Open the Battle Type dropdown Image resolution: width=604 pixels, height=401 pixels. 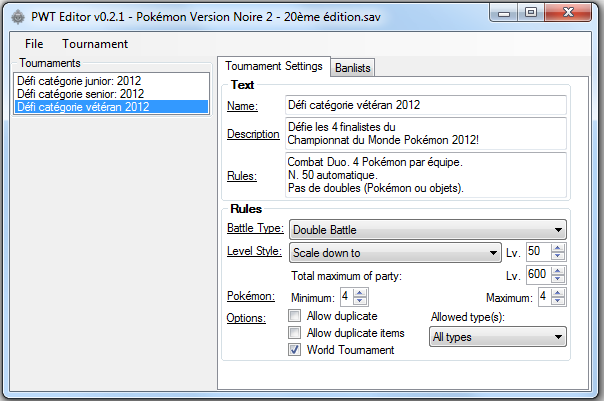pyautogui.click(x=428, y=230)
